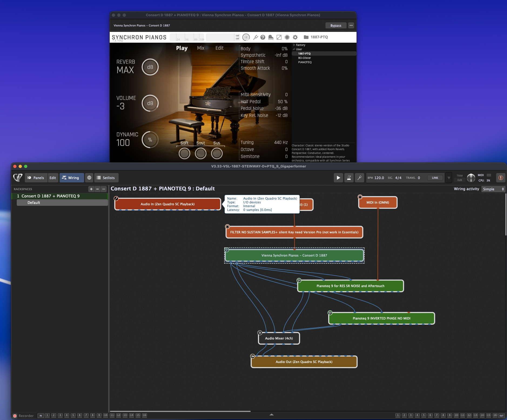Click the red panic alert icon

501,178
